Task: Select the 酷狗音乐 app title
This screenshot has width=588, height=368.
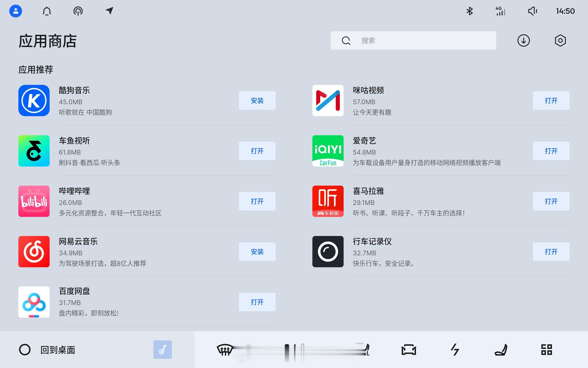Action: pyautogui.click(x=74, y=90)
